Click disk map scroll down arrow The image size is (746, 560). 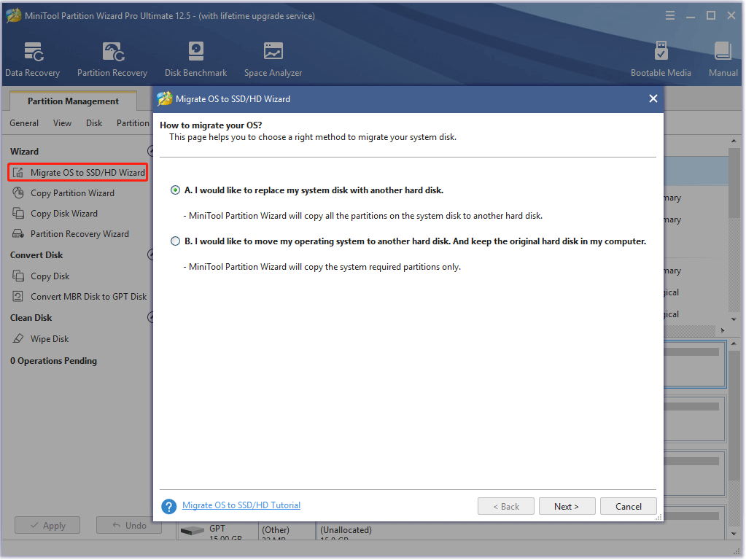734,534
